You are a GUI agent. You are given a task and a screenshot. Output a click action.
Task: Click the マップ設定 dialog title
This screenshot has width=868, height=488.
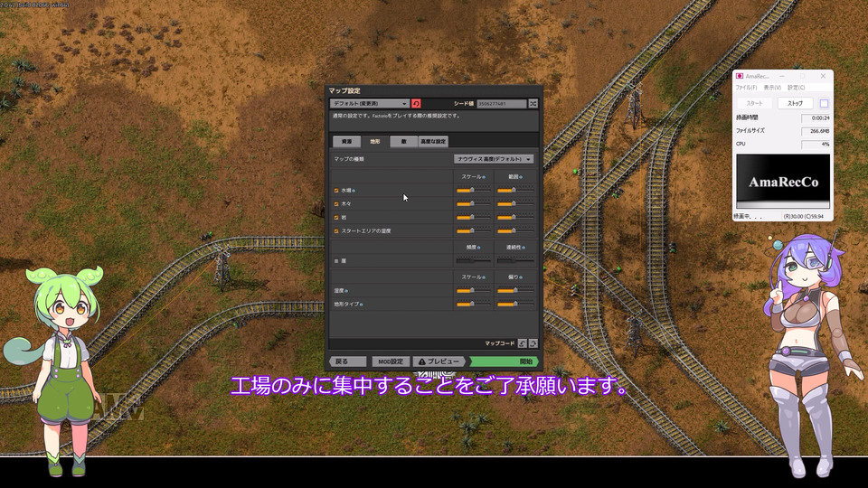click(344, 90)
